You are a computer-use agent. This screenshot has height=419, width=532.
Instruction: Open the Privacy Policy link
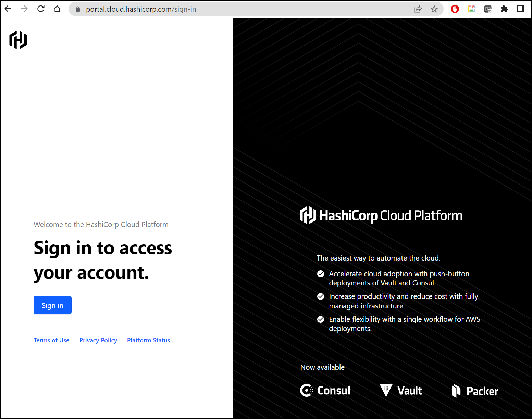coord(98,340)
